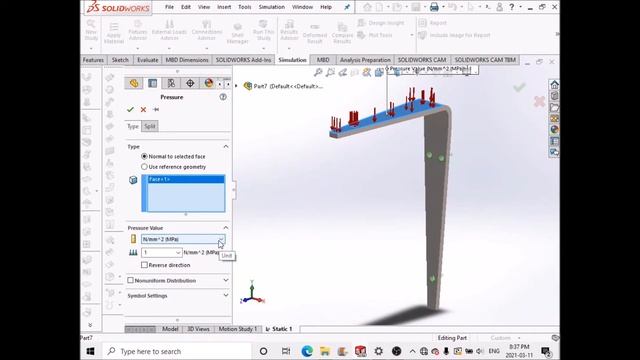Open the Motion Study 1 tab
The width and height of the screenshot is (640, 360).
click(238, 329)
